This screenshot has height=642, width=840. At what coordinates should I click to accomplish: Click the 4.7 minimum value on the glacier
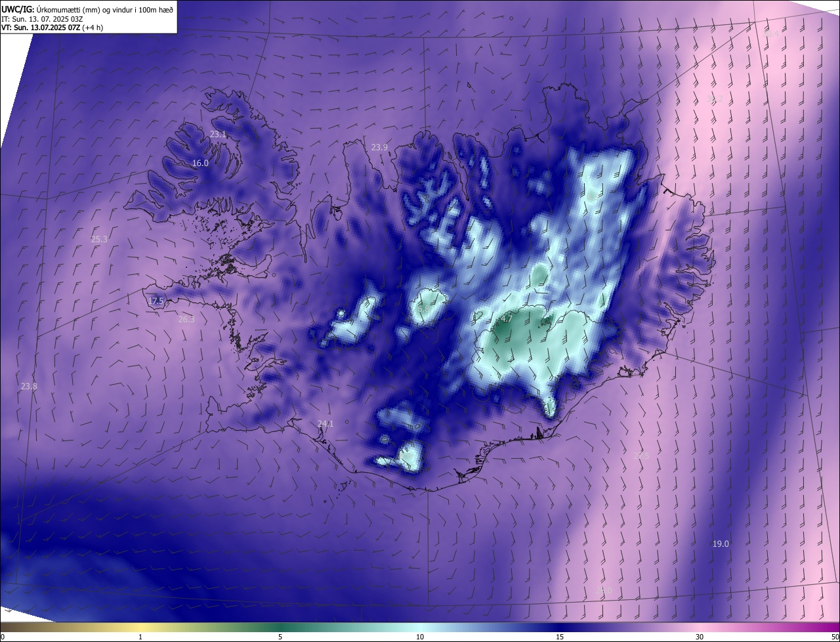[507, 319]
